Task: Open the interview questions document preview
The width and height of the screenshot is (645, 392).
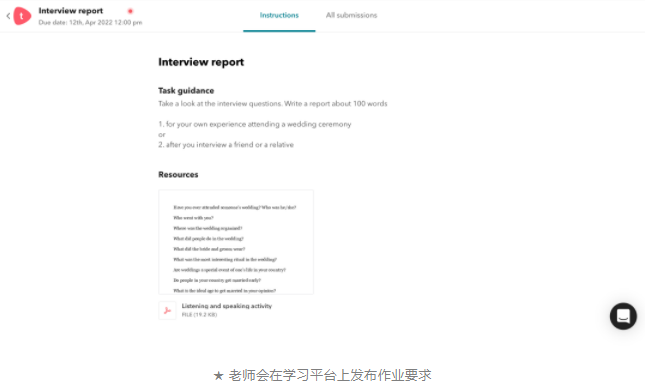Action: [x=236, y=242]
